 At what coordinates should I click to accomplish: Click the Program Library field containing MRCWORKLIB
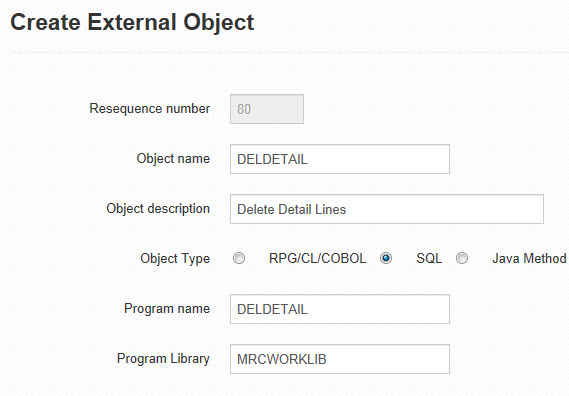pyautogui.click(x=340, y=359)
